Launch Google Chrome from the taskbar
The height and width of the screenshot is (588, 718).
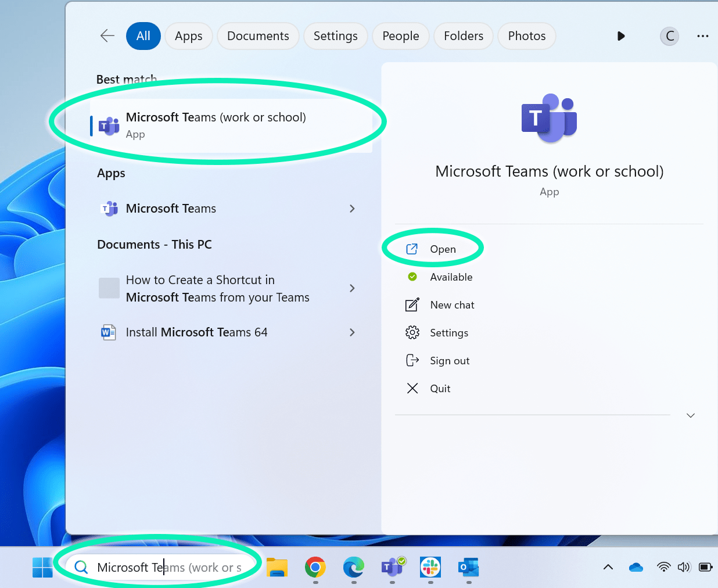tap(315, 567)
